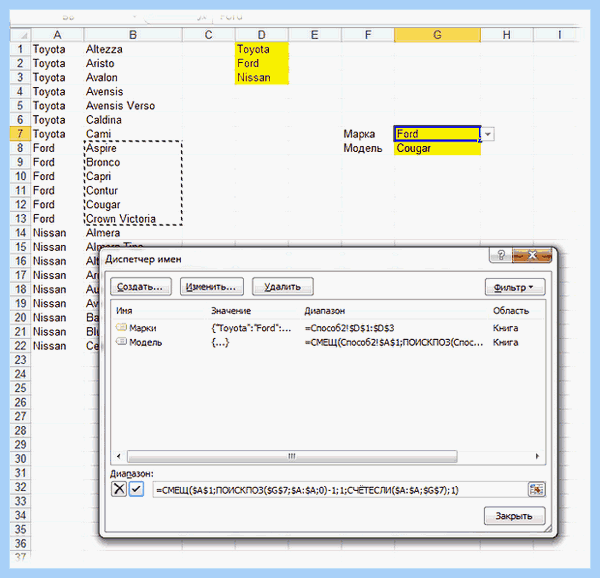This screenshot has width=600, height=578.
Task: Select yellow cell containing Cougar
Action: (x=437, y=148)
